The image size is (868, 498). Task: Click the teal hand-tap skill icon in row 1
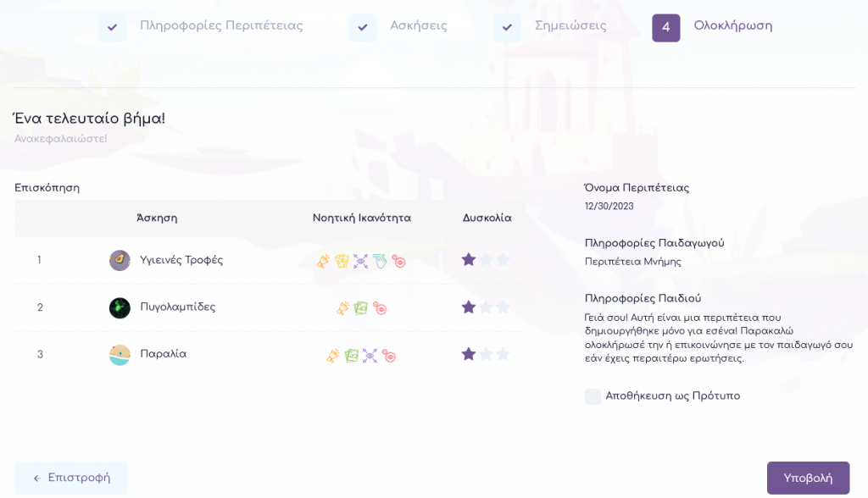tap(380, 261)
